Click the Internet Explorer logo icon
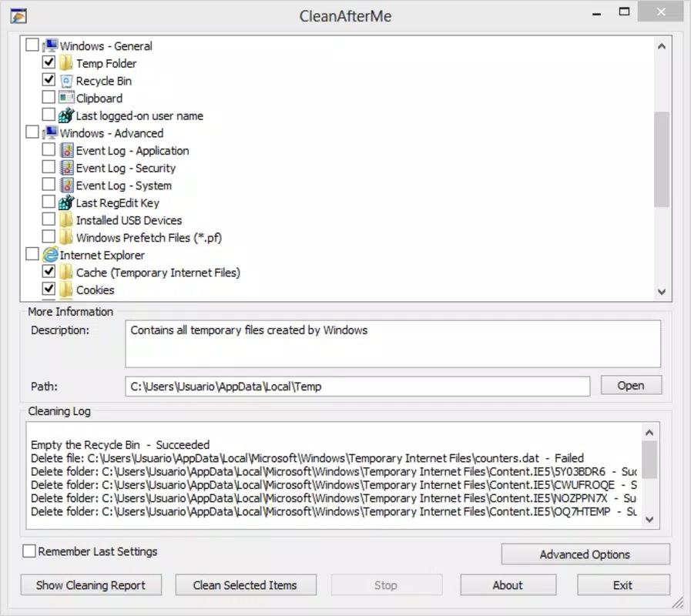The height and width of the screenshot is (616, 691). 50,255
